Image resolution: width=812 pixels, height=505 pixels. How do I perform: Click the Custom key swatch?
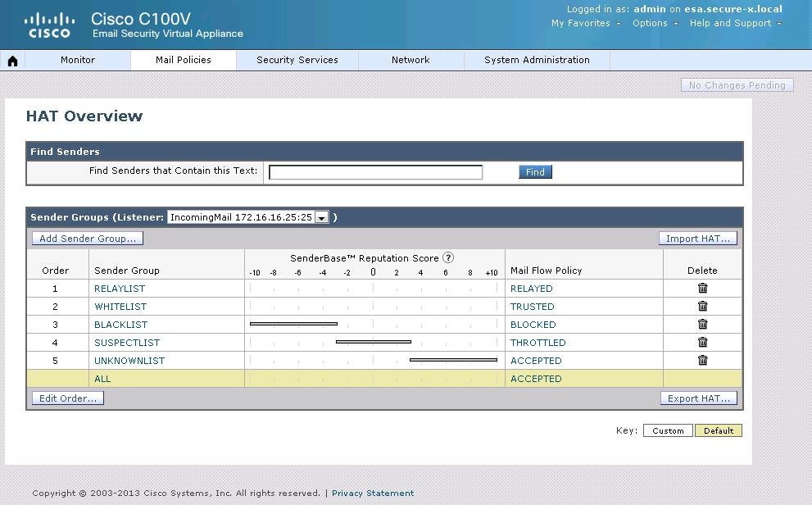[x=668, y=431]
